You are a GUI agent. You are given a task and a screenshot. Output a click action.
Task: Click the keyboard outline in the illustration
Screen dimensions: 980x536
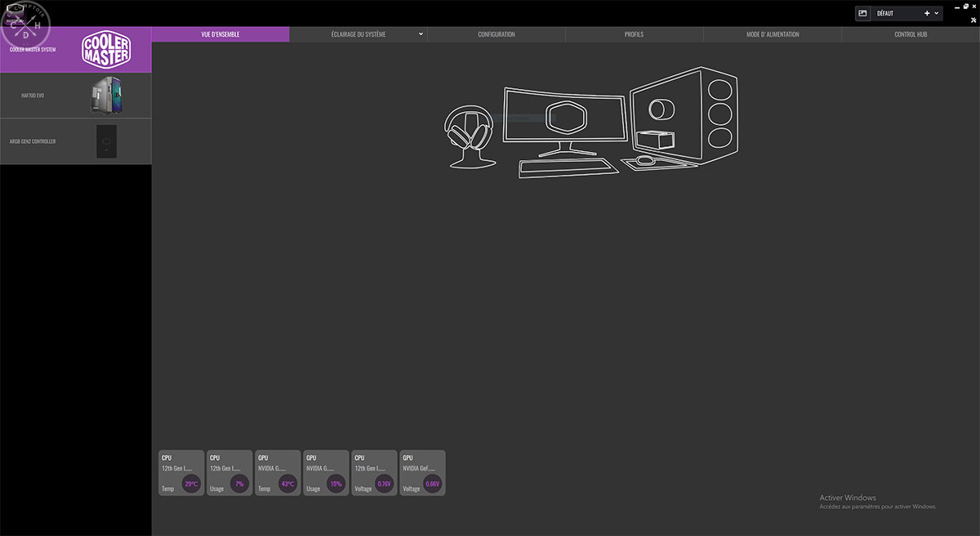(x=568, y=167)
